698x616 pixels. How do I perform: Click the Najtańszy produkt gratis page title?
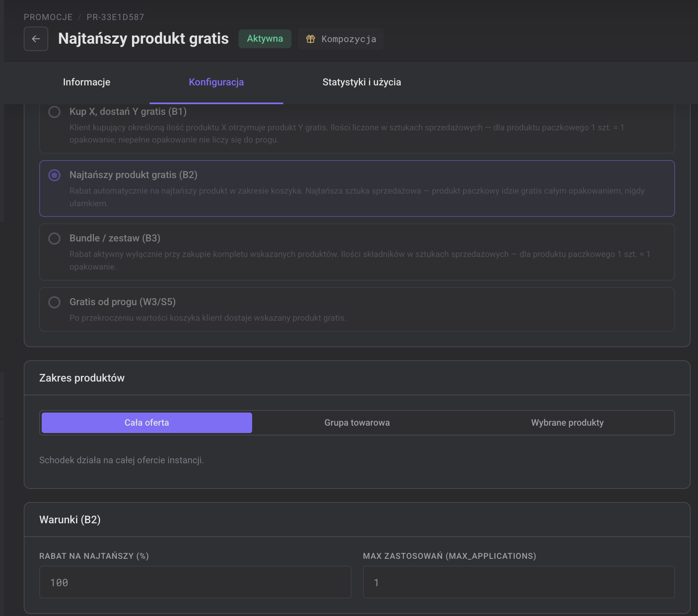coord(143,39)
